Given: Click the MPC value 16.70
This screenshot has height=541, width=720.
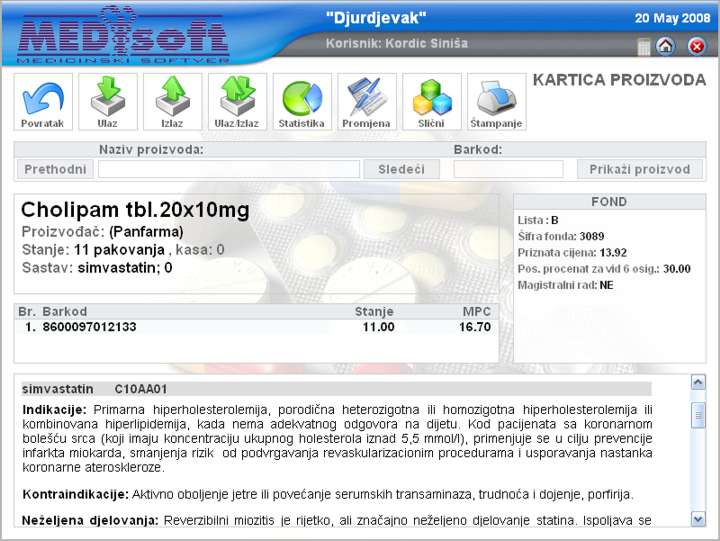Looking at the screenshot, I should tap(475, 327).
